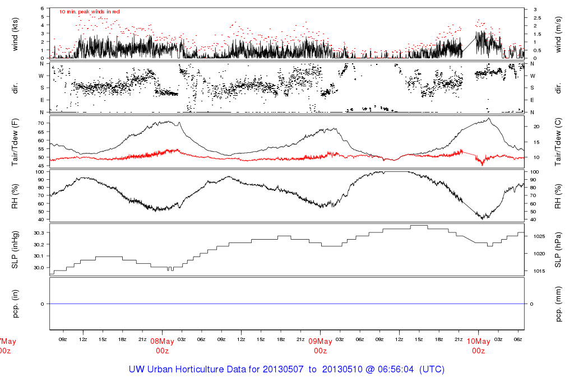
Task: Click the 1015 hPa tick value
Action: tap(539, 272)
